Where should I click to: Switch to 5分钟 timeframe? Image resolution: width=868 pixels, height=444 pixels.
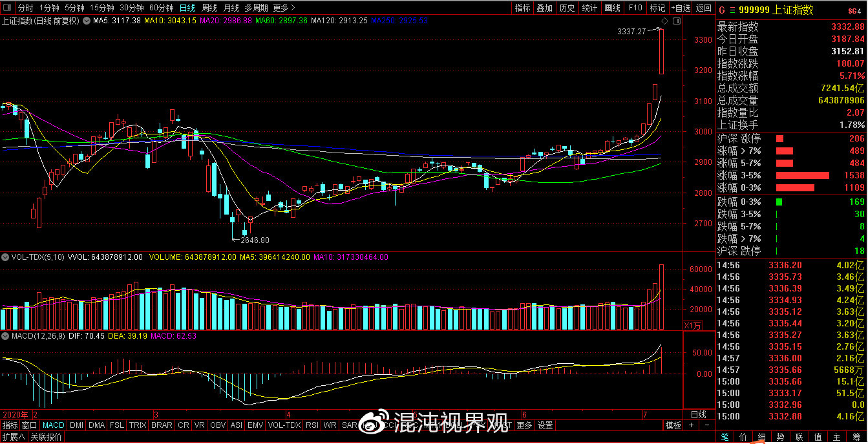pos(74,8)
